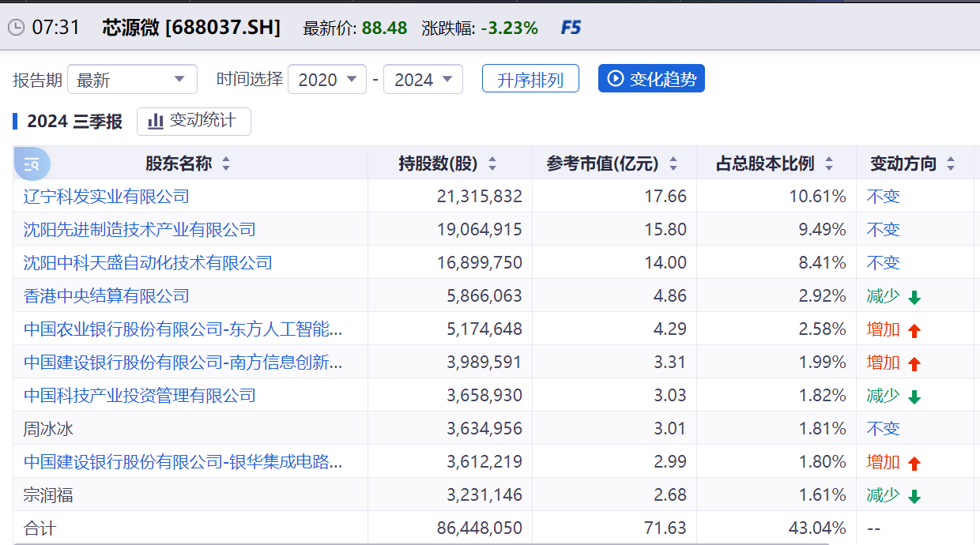Click total market value 71.63
The image size is (980, 545).
click(665, 528)
